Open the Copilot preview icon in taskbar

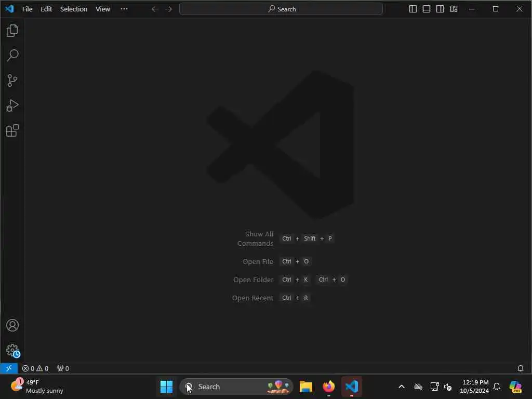click(x=515, y=387)
